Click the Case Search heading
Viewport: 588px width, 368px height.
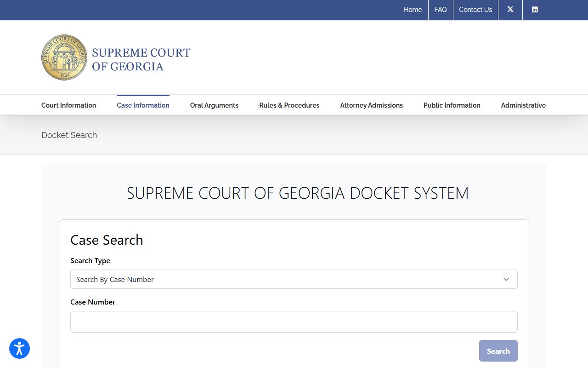tap(107, 240)
